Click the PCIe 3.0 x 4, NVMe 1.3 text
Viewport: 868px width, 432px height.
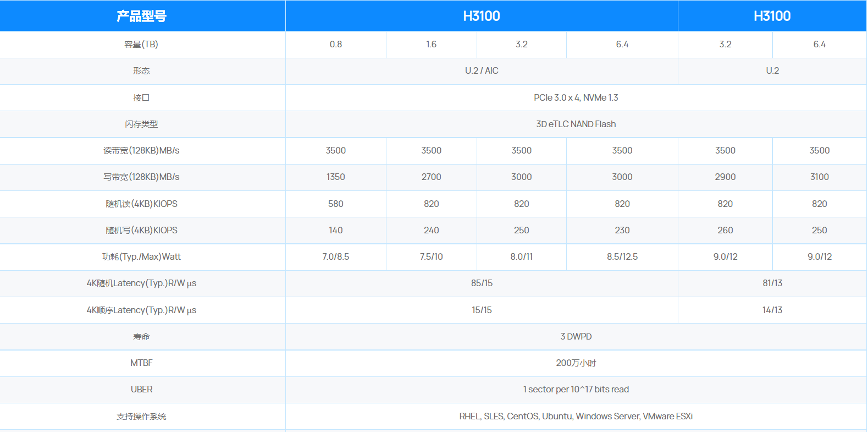[576, 97]
